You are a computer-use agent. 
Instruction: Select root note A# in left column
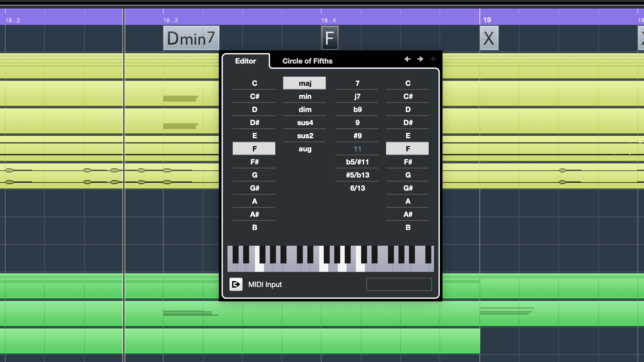(254, 214)
